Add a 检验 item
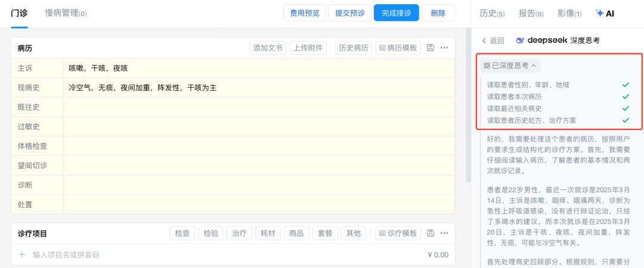Screen dimensions: 644x268 point(210,233)
